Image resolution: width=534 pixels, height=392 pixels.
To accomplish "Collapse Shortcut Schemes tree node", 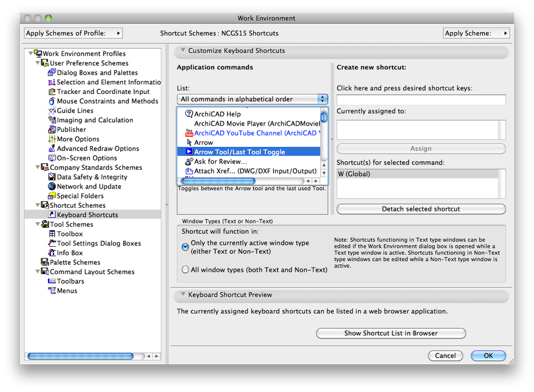I will [x=37, y=205].
